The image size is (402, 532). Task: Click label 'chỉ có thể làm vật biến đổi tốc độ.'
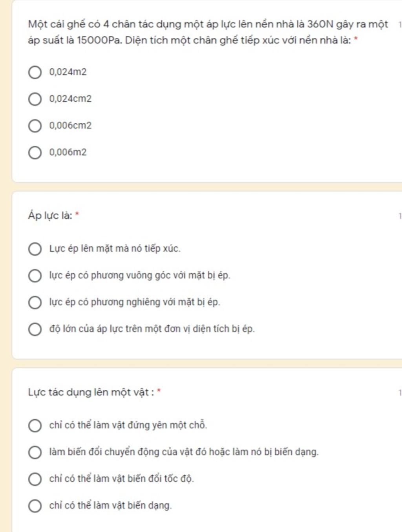click(121, 479)
